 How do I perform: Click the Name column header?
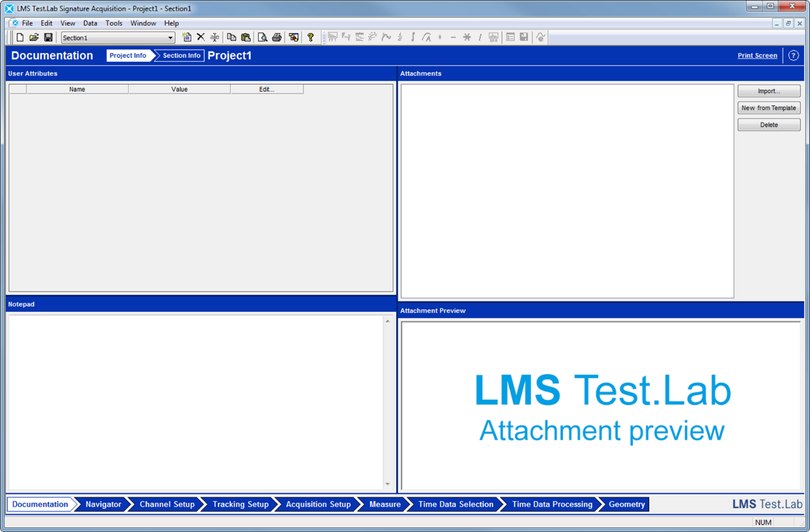[77, 90]
